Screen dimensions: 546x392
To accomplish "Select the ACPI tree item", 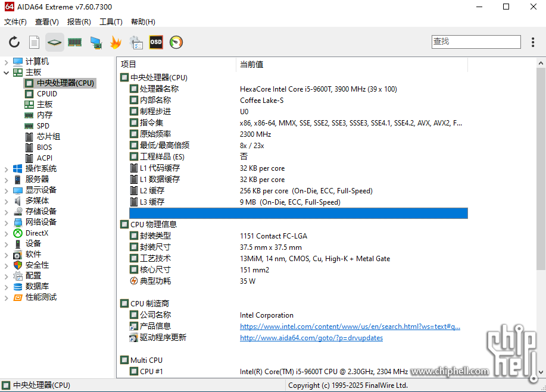I will pyautogui.click(x=45, y=158).
